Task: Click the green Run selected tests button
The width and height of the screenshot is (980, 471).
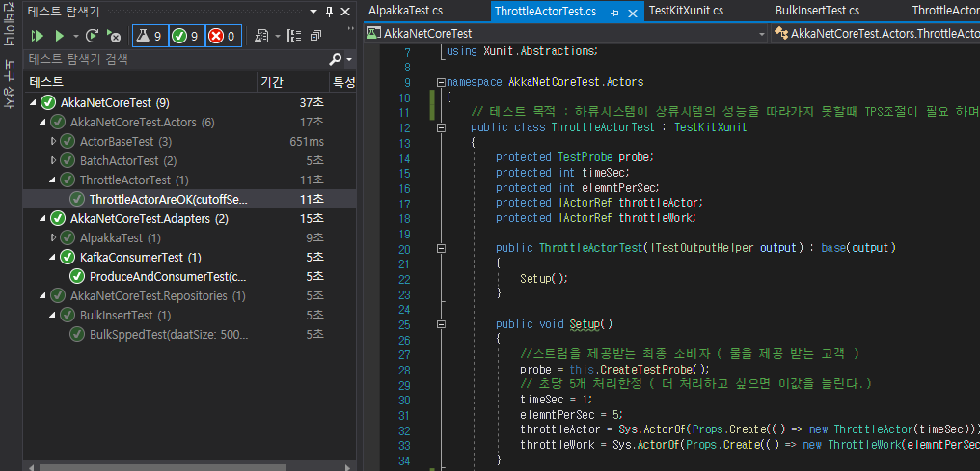Action: point(60,36)
